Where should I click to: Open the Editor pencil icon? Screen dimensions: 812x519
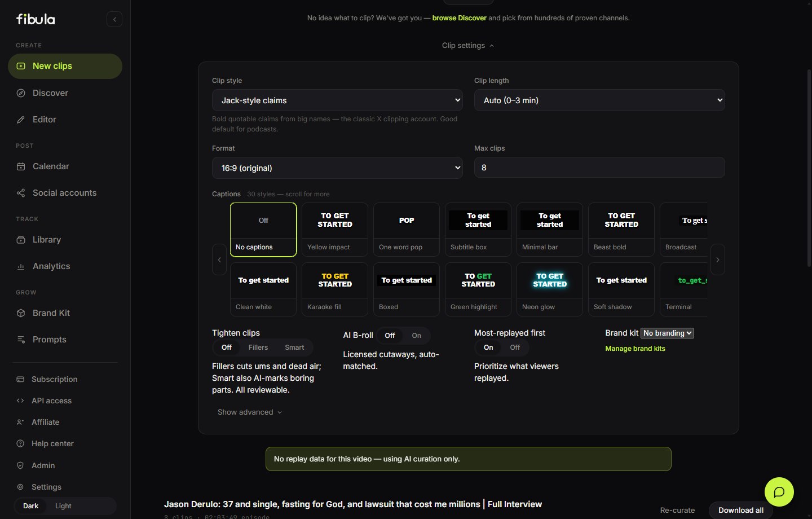coord(21,120)
